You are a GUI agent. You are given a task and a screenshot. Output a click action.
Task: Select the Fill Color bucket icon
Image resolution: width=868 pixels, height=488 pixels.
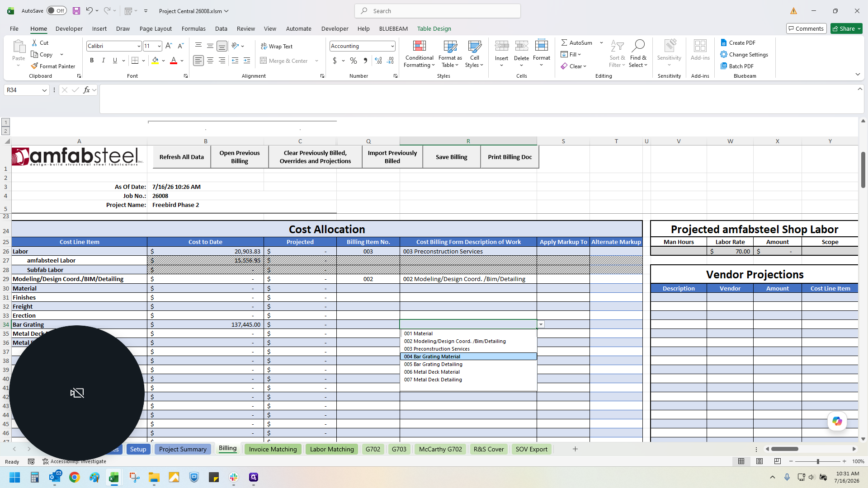coord(155,61)
